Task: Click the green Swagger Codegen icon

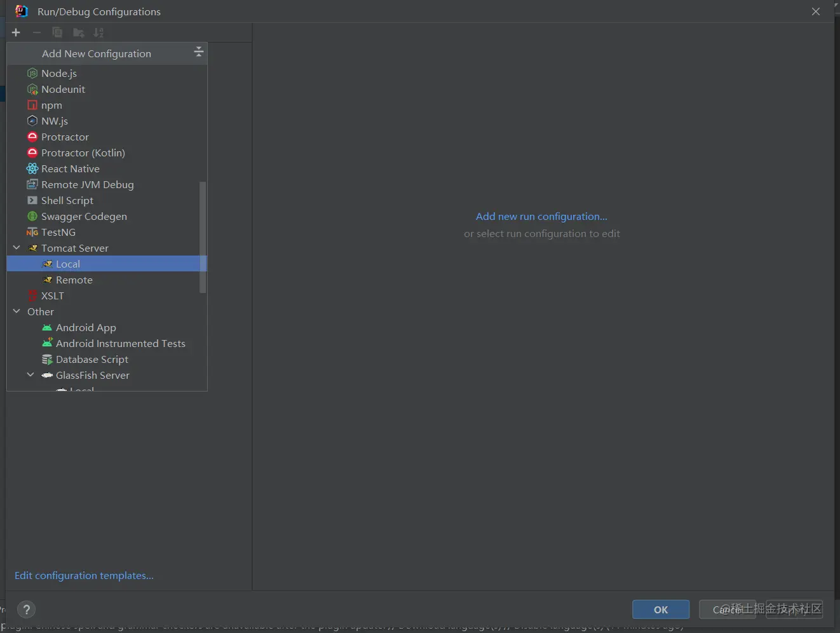Action: click(32, 216)
